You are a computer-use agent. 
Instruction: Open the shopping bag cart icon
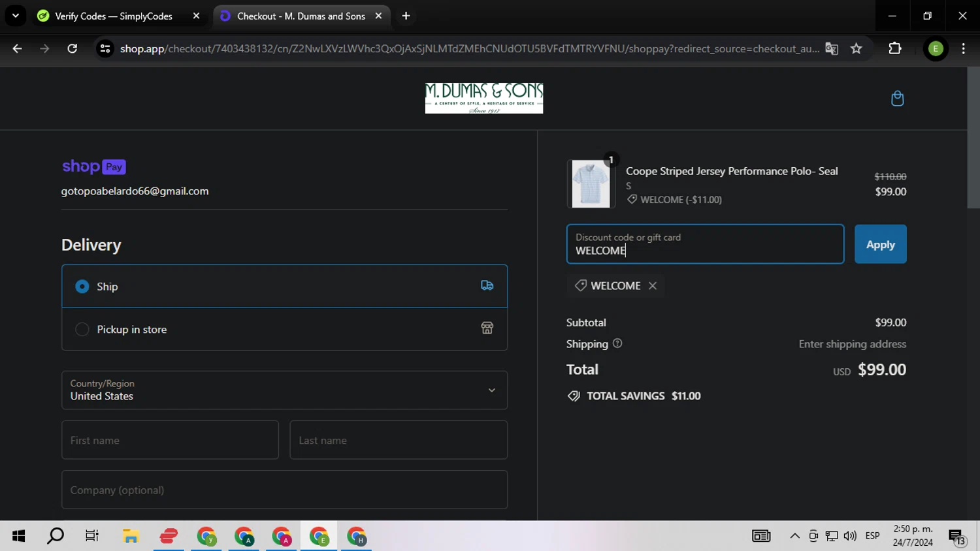[897, 99]
